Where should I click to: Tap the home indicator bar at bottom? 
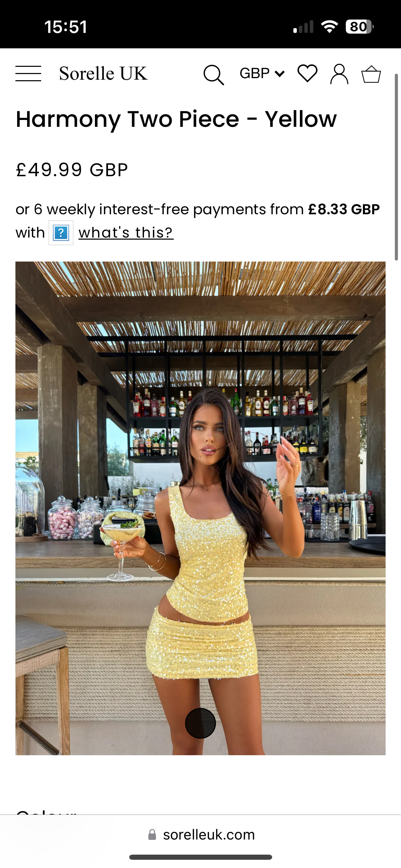[x=200, y=857]
